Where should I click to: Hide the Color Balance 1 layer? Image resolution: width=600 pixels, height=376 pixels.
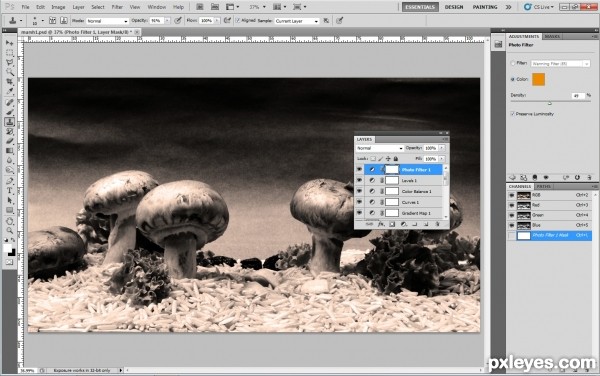click(x=359, y=191)
